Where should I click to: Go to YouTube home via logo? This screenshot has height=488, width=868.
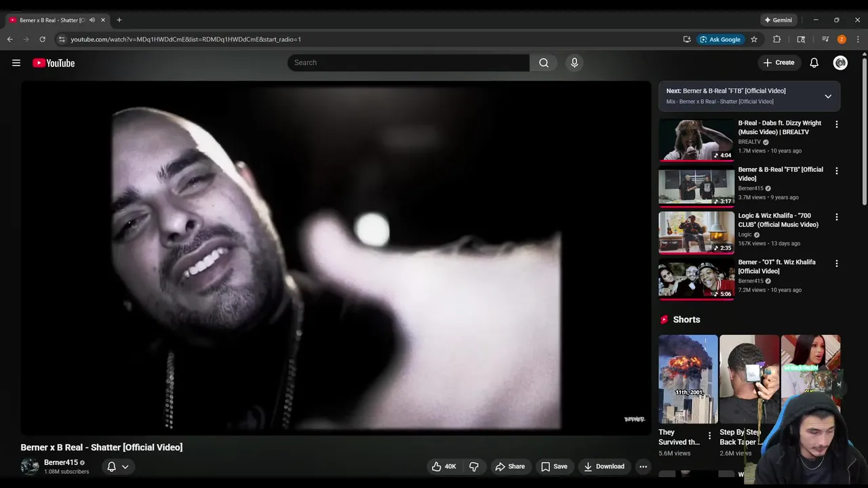(x=54, y=63)
